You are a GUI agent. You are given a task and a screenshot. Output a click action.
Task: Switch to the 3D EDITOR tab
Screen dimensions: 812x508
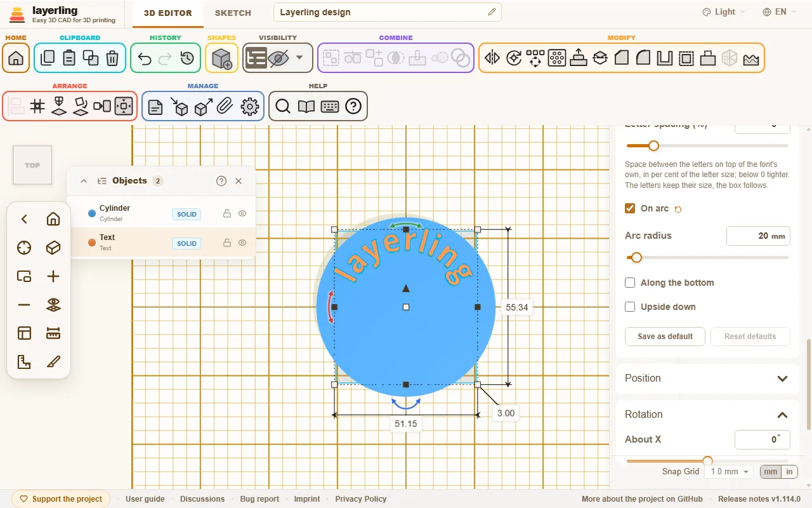tap(167, 13)
